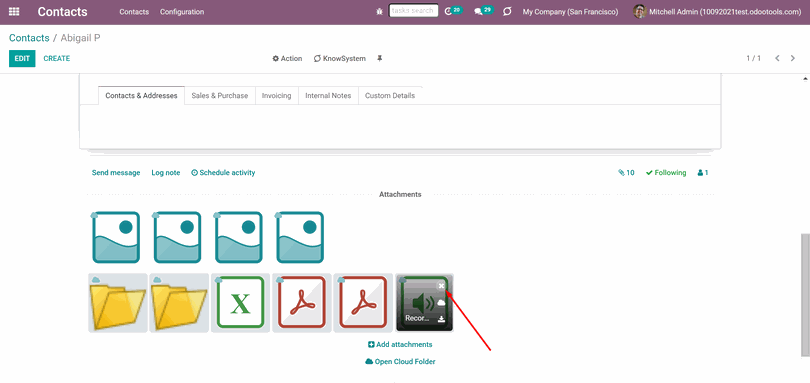The image size is (810, 383).
Task: Open the followers icon showing 1
Action: 703,173
